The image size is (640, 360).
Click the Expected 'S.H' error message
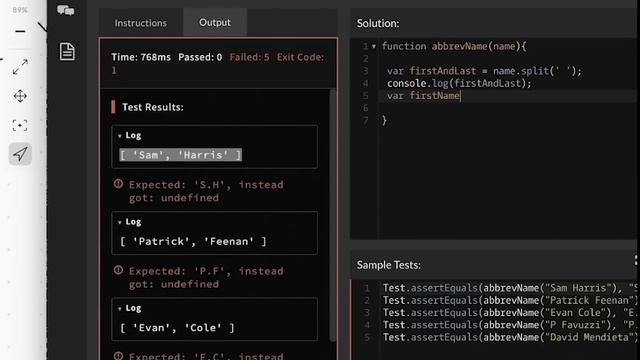(x=206, y=191)
